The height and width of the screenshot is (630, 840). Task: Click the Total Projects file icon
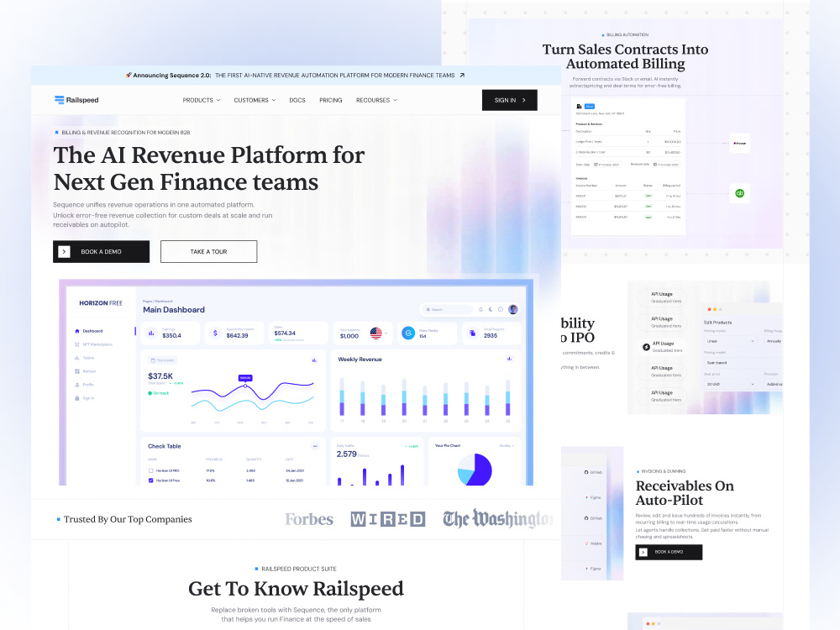pyautogui.click(x=472, y=333)
